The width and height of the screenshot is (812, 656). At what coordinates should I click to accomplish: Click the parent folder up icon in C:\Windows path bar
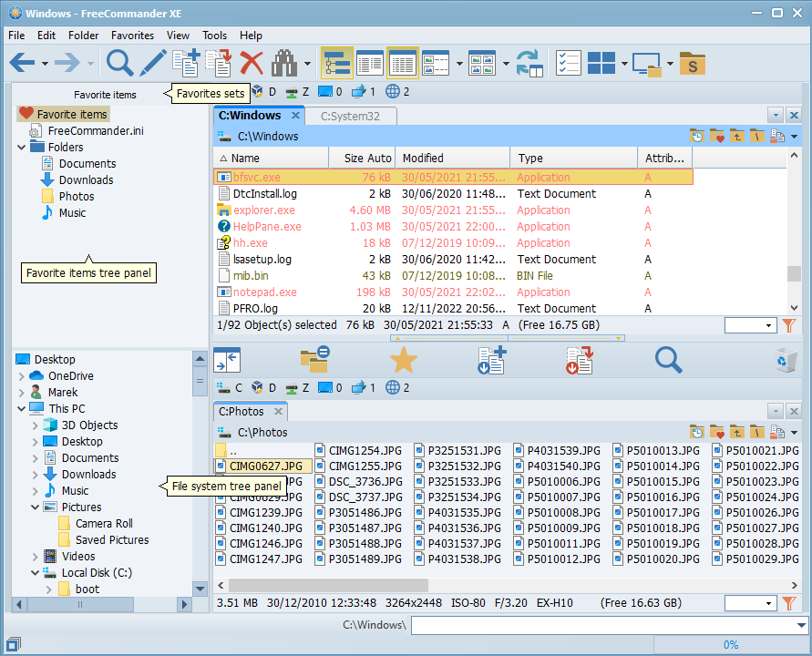(x=736, y=137)
